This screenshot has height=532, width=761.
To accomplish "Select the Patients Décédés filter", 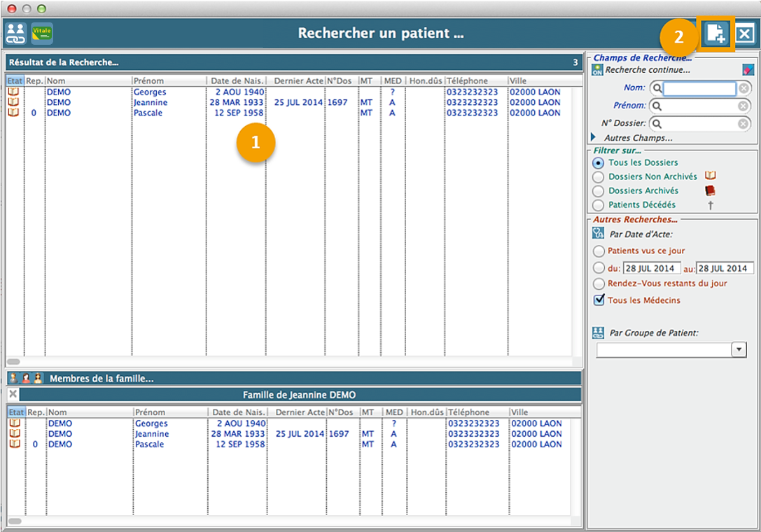I will point(598,205).
